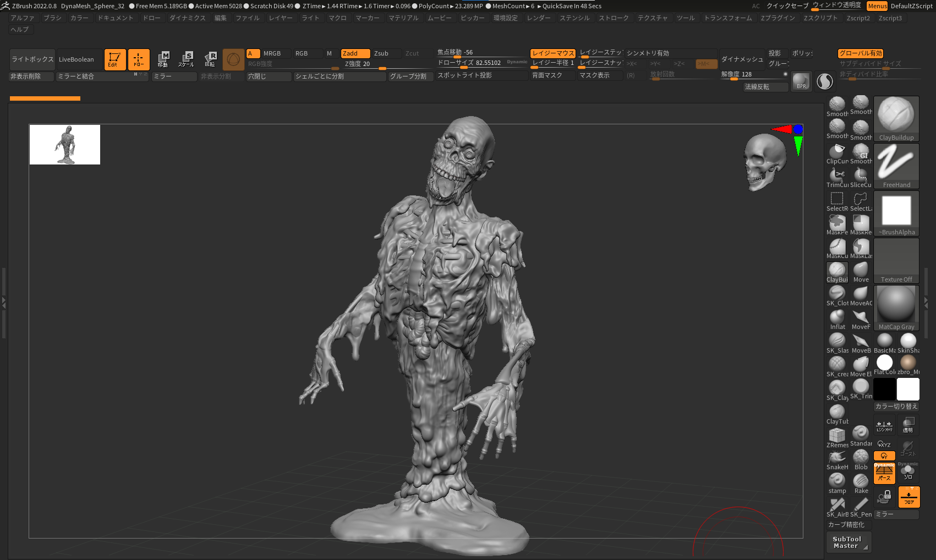This screenshot has width=936, height=560.
Task: Open the Zプラグイン menu
Action: tap(778, 18)
